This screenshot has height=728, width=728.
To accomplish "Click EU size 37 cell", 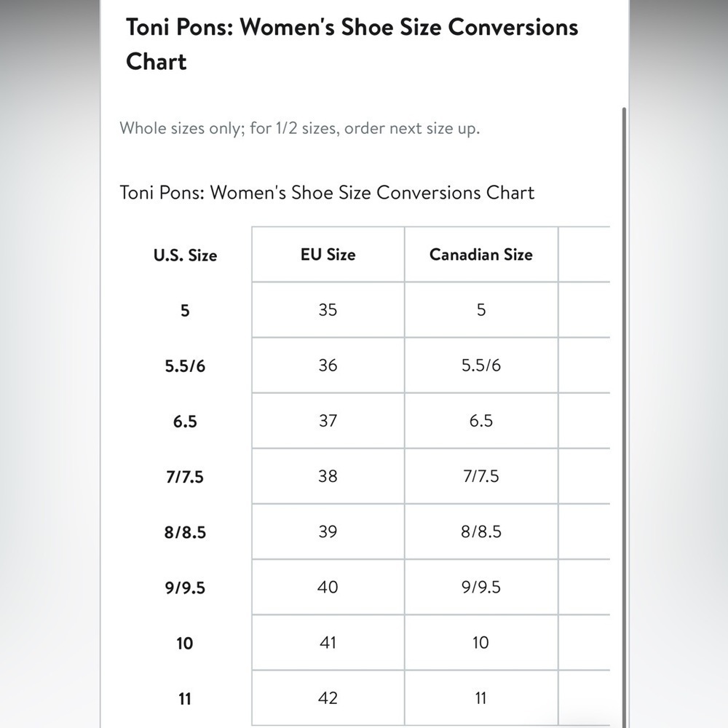I will tap(328, 421).
